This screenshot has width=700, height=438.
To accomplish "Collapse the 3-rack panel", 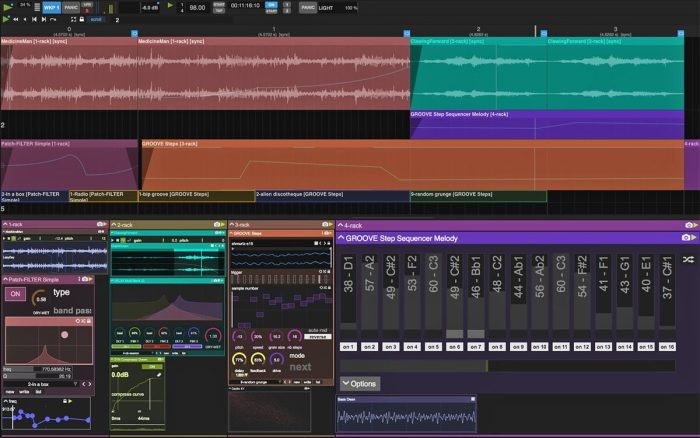I will click(x=231, y=224).
